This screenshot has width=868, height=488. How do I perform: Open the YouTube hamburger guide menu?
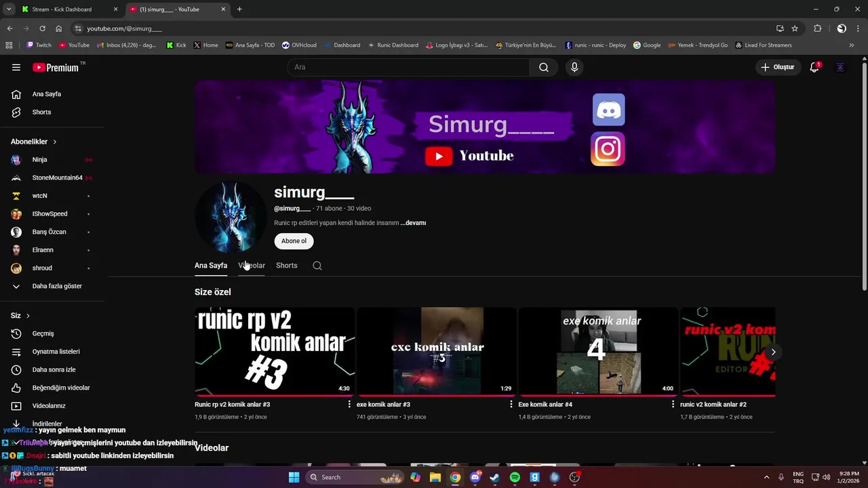click(x=16, y=67)
